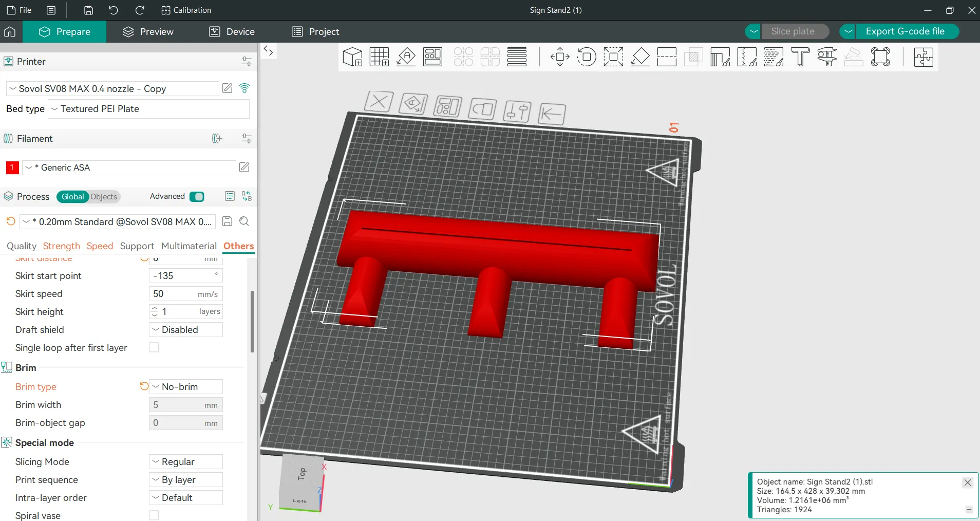Viewport: 980px width, 521px height.
Task: Select the Measure caliper tool
Action: (x=827, y=57)
